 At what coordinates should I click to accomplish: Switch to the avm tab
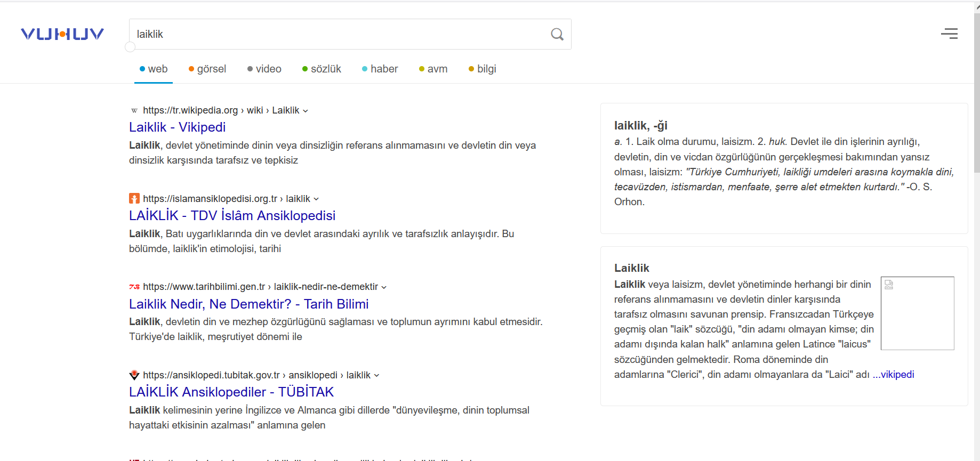(x=433, y=69)
